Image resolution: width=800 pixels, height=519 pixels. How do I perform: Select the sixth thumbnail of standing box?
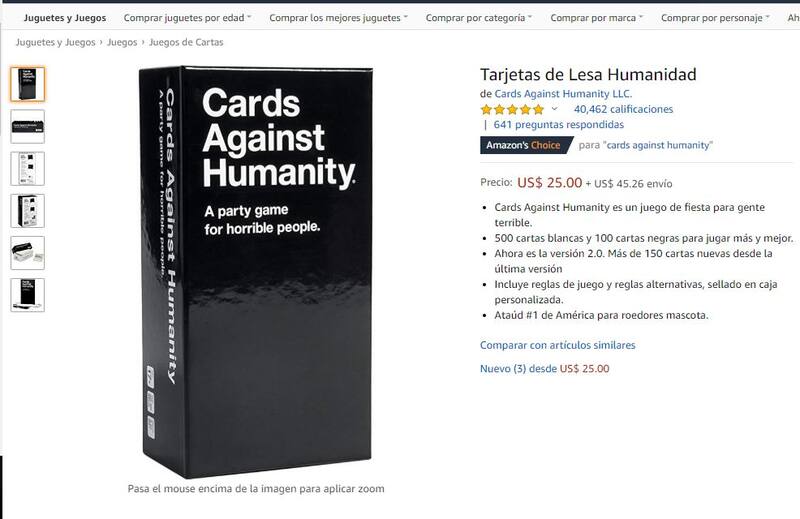[x=28, y=295]
